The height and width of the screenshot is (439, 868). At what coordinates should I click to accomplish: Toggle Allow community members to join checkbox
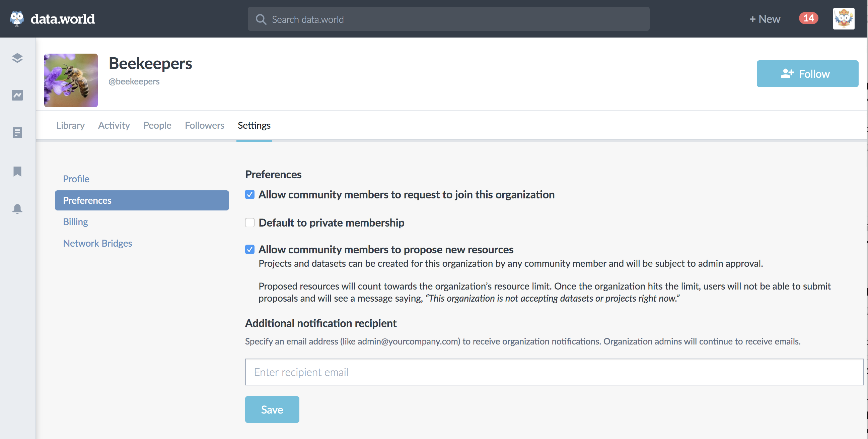click(249, 194)
